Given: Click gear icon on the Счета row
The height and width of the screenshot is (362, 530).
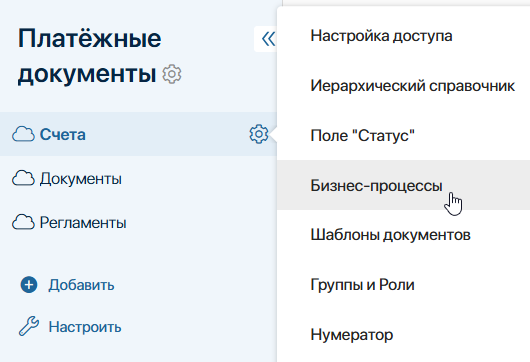Looking at the screenshot, I should (259, 134).
